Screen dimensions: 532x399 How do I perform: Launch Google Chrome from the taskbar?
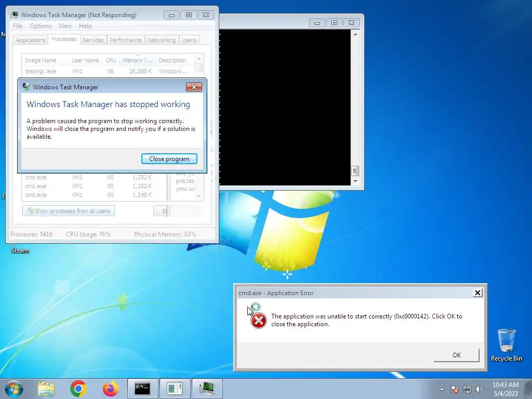[x=78, y=389]
